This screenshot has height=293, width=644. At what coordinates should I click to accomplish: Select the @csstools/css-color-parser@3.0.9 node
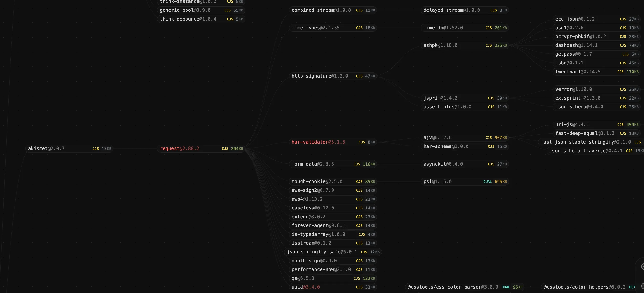click(453, 287)
